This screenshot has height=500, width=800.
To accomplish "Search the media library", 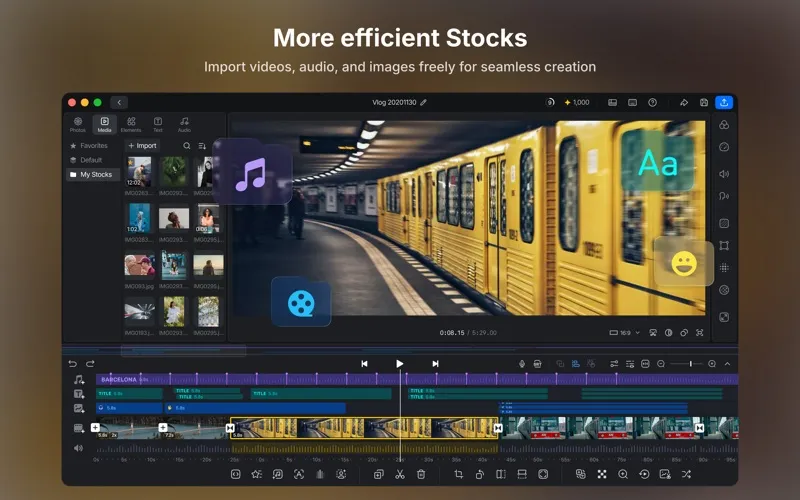I will coord(187,146).
